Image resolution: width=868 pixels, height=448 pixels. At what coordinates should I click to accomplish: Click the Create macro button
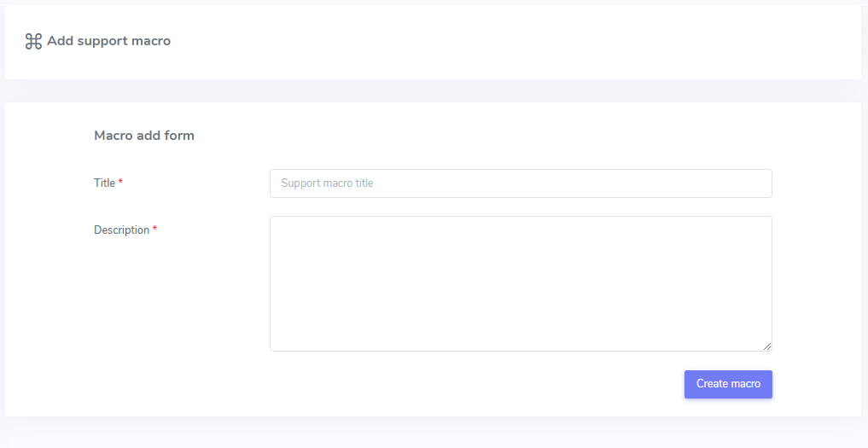click(728, 384)
